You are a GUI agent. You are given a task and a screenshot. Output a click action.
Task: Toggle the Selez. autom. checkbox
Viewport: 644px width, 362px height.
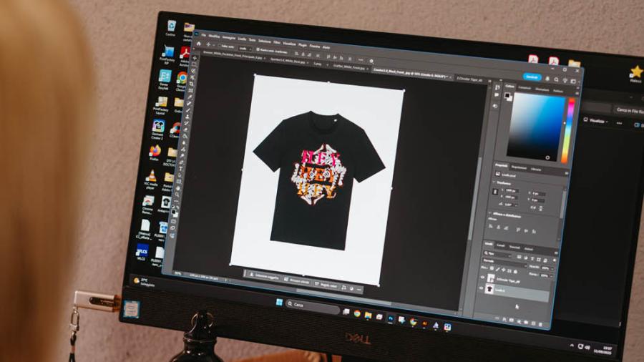coord(220,46)
